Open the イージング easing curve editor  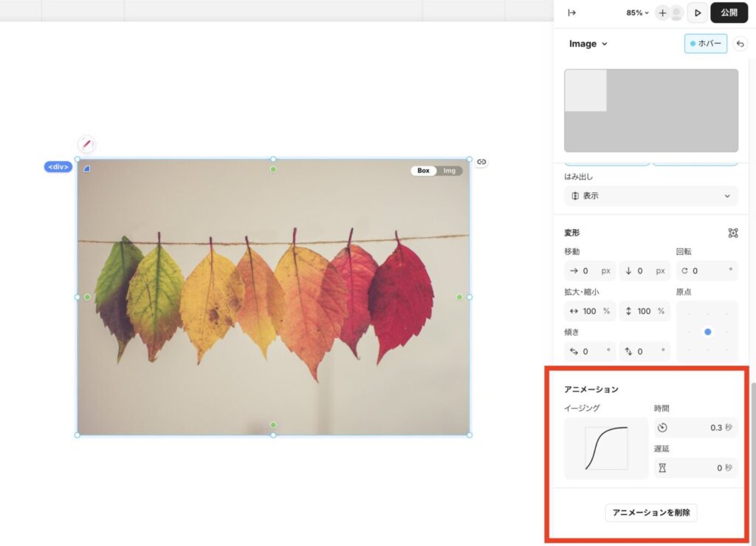coord(606,448)
